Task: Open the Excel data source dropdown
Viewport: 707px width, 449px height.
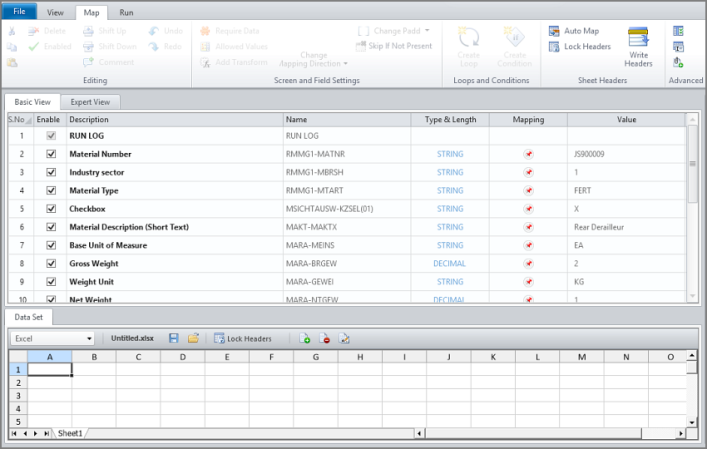Action: click(x=89, y=339)
